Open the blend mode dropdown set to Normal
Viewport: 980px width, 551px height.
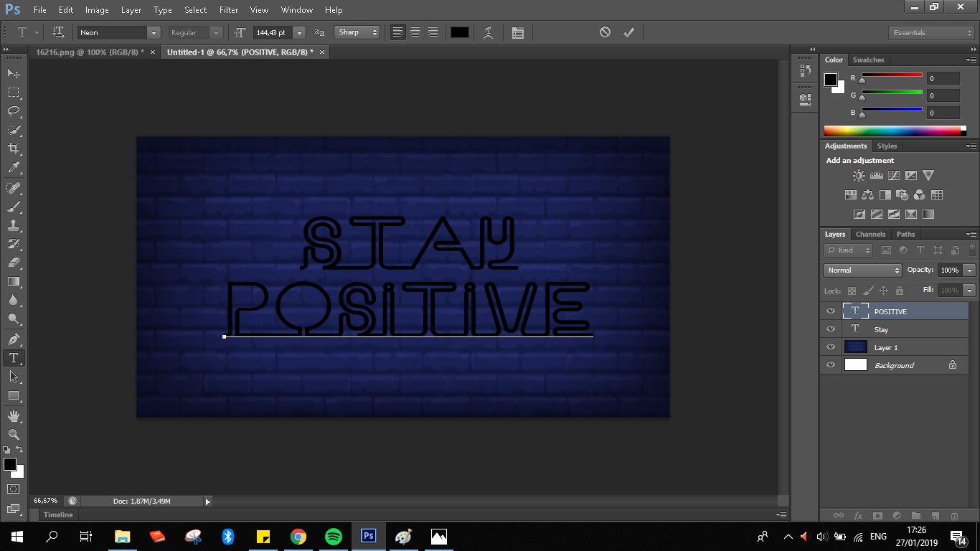click(x=862, y=270)
